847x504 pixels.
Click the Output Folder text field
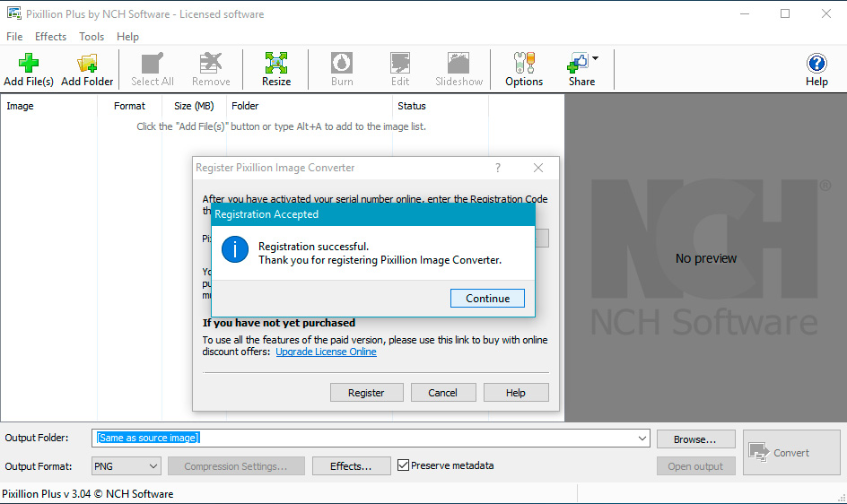[363, 439]
